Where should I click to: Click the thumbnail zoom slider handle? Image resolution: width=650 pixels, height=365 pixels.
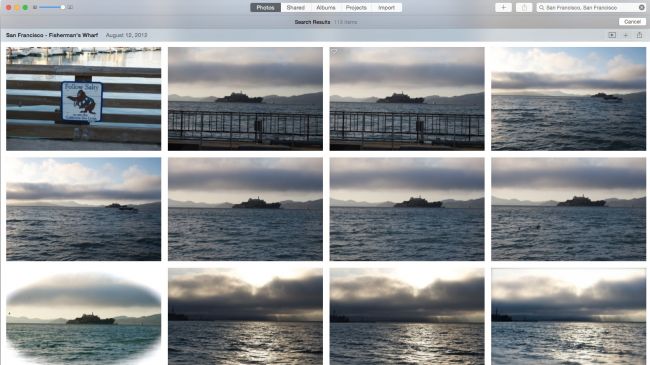63,7
